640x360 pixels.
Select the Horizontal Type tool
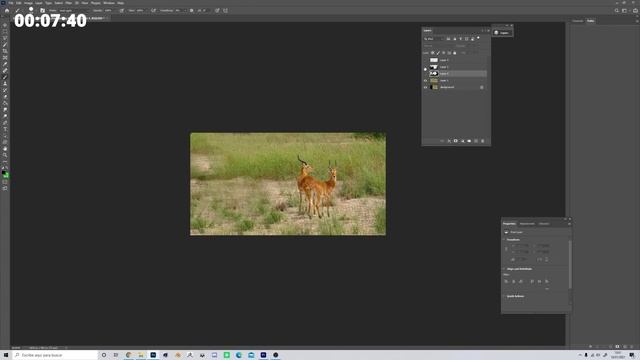coord(5,129)
